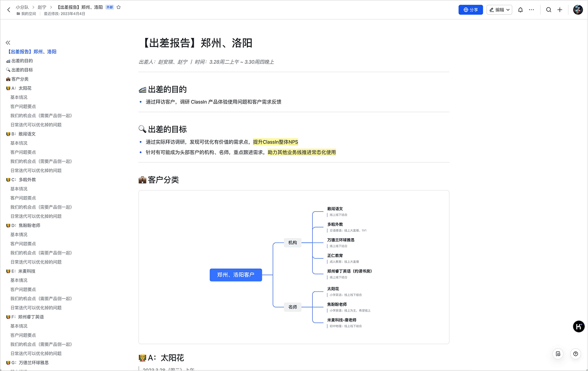588x371 pixels.
Task: Click the back arrow in header
Action: coord(8,10)
